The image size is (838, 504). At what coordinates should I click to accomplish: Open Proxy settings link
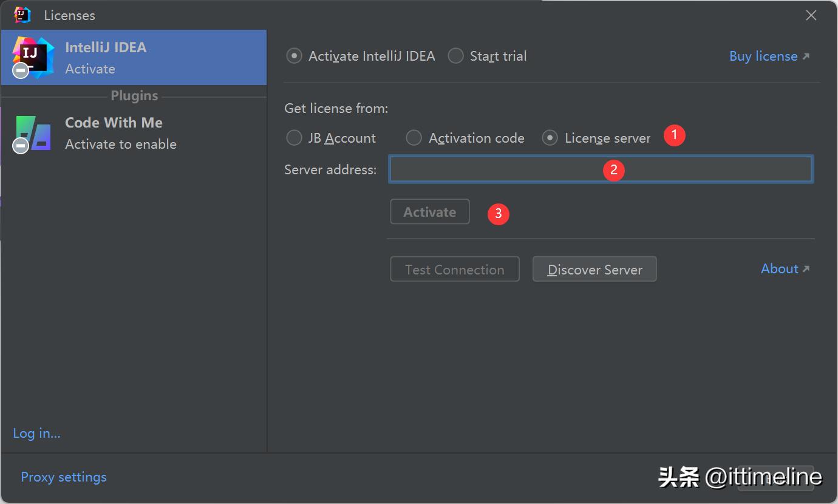click(64, 477)
